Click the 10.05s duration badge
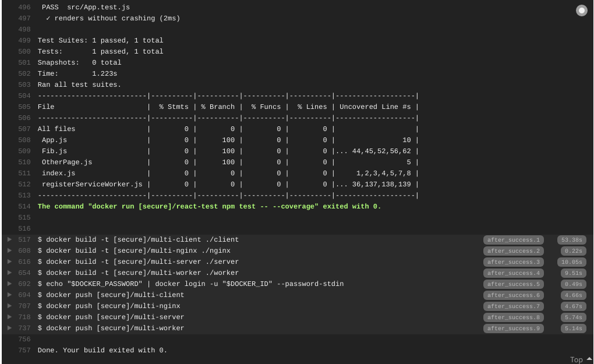 tap(572, 262)
